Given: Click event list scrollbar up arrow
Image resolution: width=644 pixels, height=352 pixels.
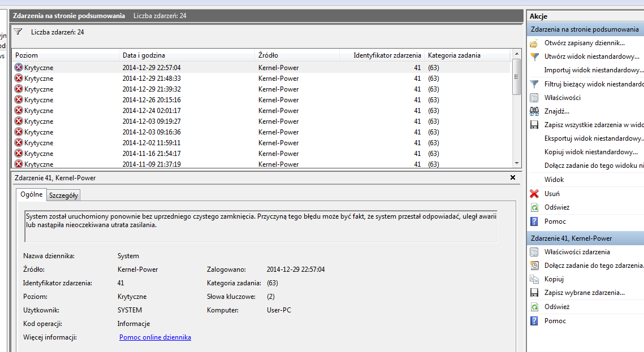Looking at the screenshot, I should (x=517, y=54).
